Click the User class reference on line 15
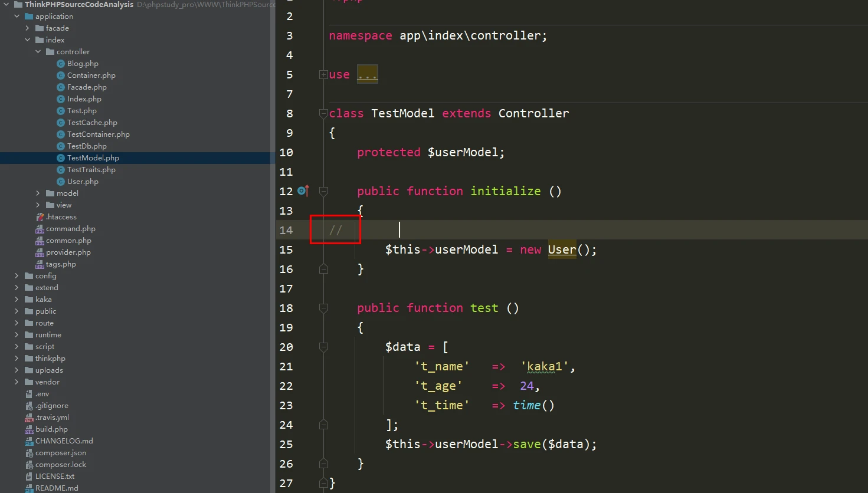Image resolution: width=868 pixels, height=493 pixels. coord(562,249)
